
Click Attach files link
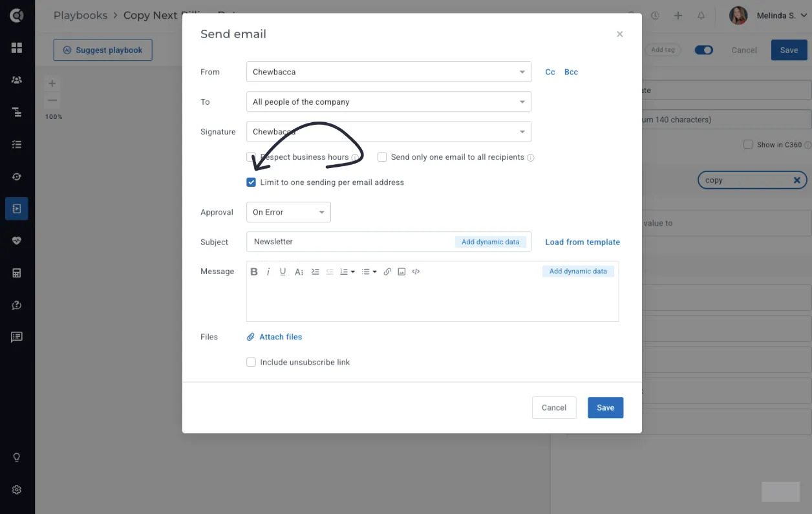click(275, 337)
